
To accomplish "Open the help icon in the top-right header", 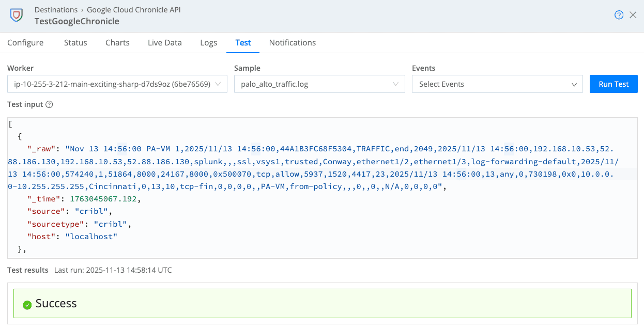I will pyautogui.click(x=619, y=15).
